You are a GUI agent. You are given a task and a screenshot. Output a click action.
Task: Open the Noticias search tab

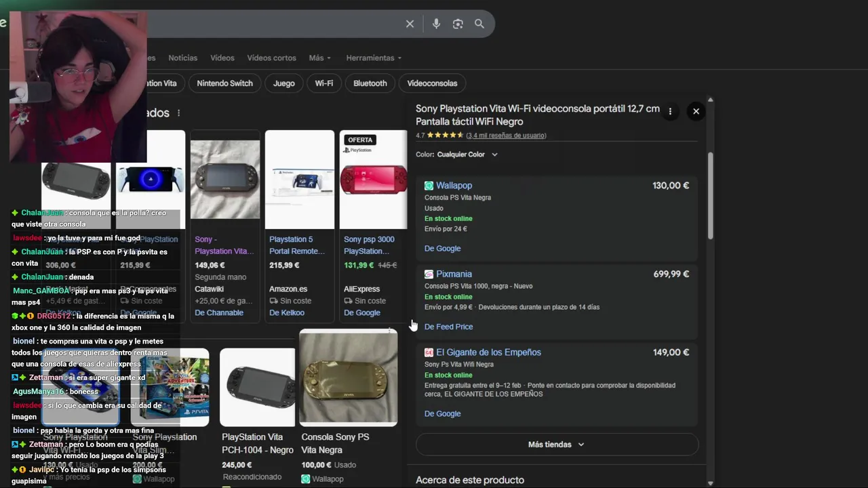183,58
